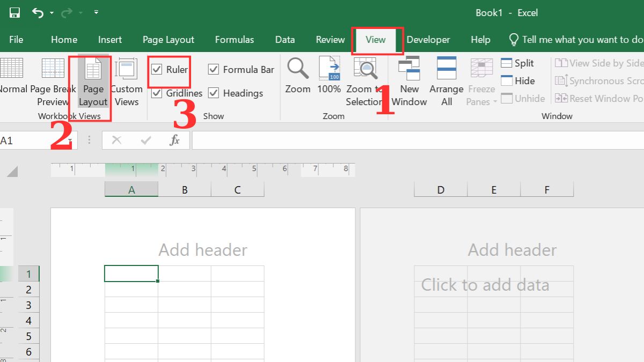Click cell A1 in the worksheet
The height and width of the screenshot is (362, 644).
point(131,274)
